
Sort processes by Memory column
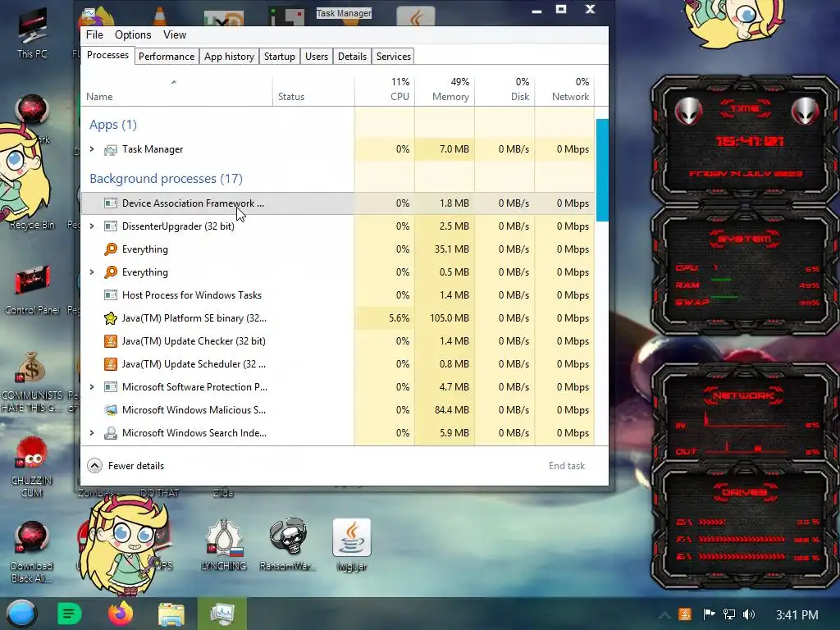445,90
